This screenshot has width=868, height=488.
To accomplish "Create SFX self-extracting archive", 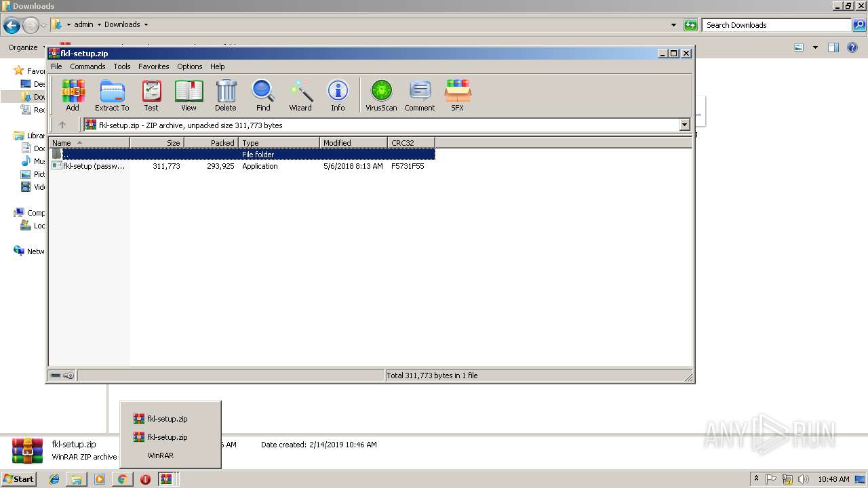I will point(458,95).
